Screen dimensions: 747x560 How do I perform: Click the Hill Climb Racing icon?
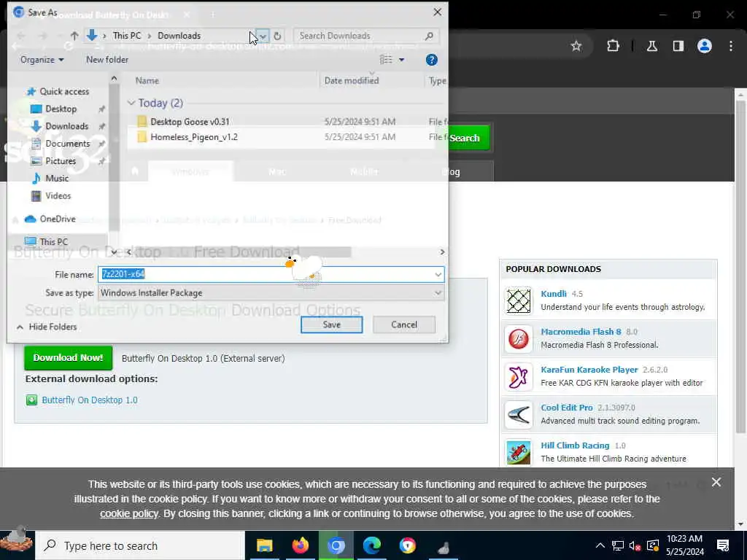click(519, 452)
